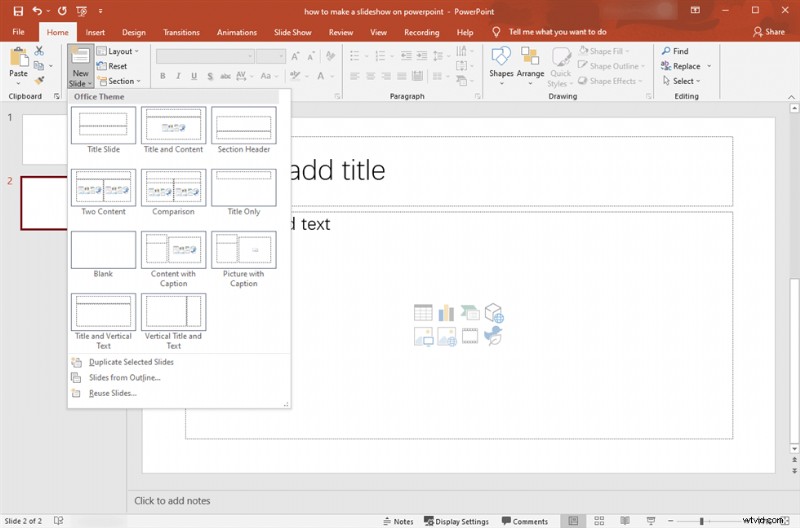Choose Duplicate Selected Slides
The width and height of the screenshot is (800, 528).
pos(131,362)
